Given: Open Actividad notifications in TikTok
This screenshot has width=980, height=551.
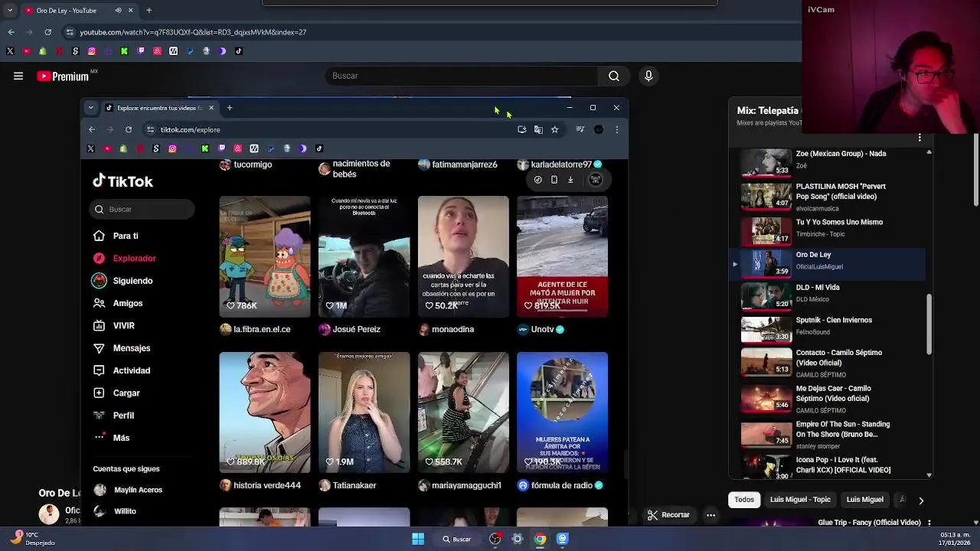Looking at the screenshot, I should (x=131, y=370).
